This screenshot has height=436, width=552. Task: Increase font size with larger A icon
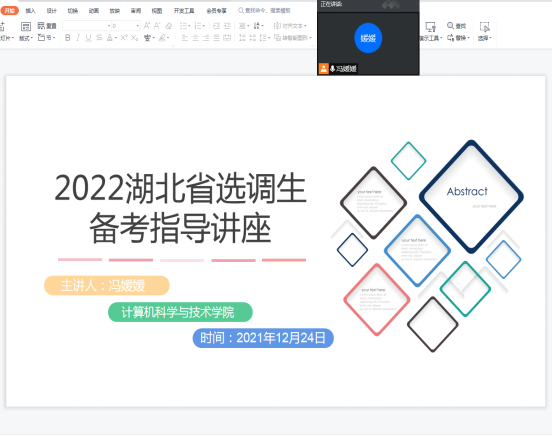click(x=147, y=26)
